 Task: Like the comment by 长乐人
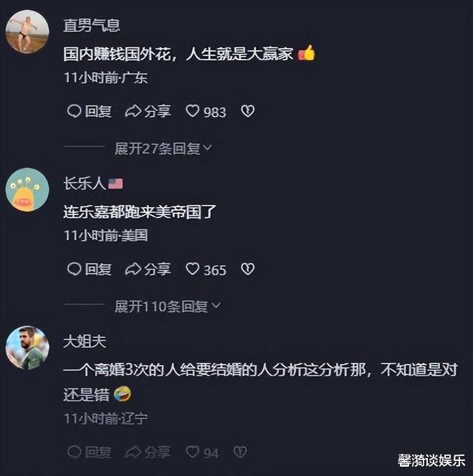click(x=206, y=270)
